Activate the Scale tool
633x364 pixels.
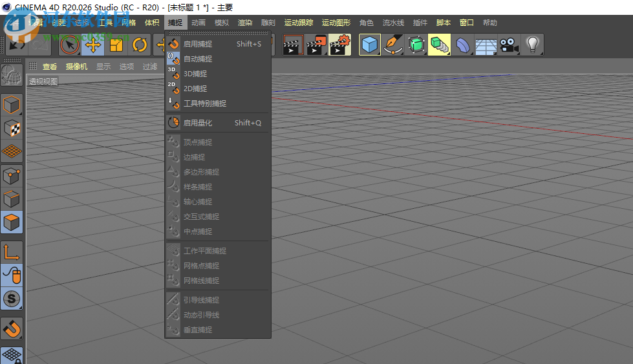pyautogui.click(x=116, y=45)
